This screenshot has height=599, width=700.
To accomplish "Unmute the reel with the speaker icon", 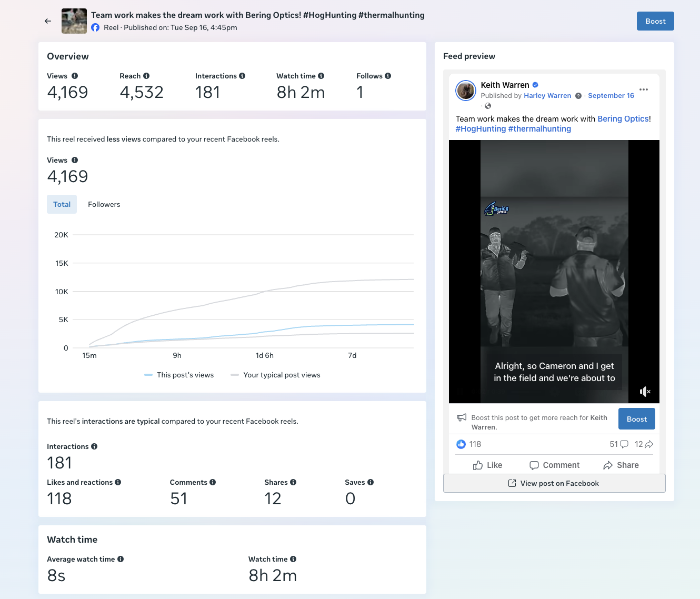I will tap(645, 391).
